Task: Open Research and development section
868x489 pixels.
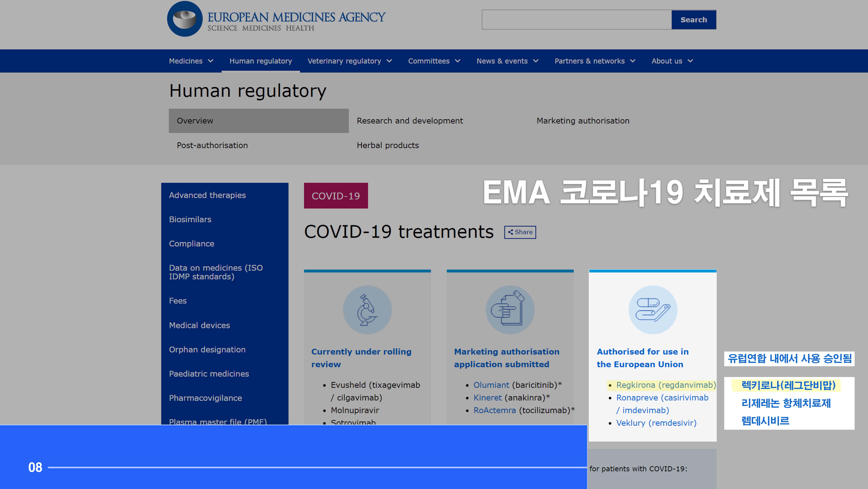Action: tap(410, 121)
